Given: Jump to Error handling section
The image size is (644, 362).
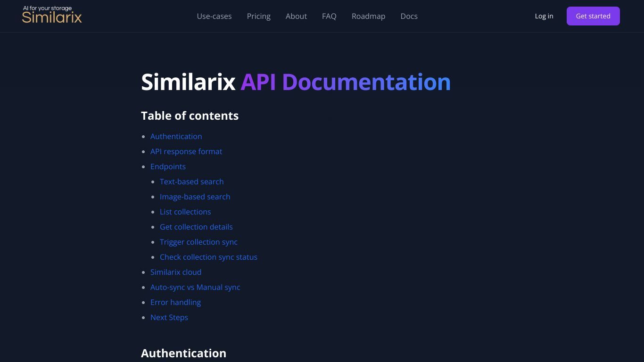Looking at the screenshot, I should 175,302.
